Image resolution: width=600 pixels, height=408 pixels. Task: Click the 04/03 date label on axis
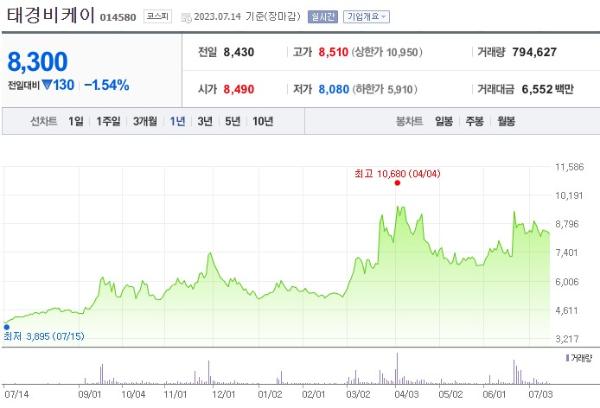[x=406, y=394]
